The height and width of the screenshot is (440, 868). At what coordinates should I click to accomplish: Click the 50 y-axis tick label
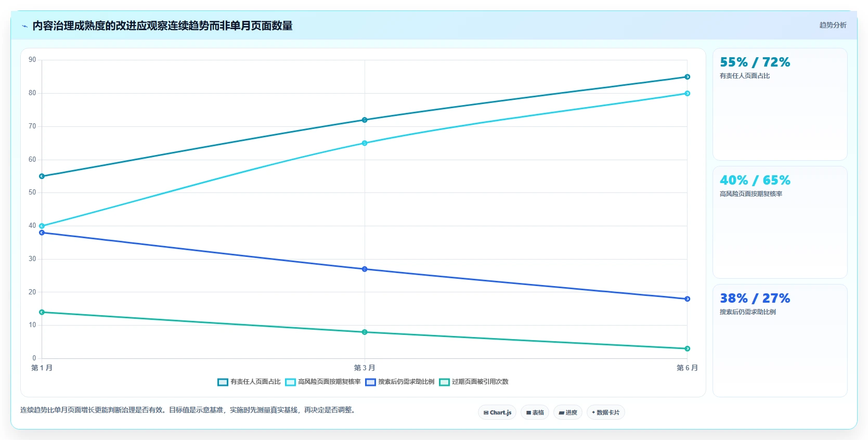[32, 192]
